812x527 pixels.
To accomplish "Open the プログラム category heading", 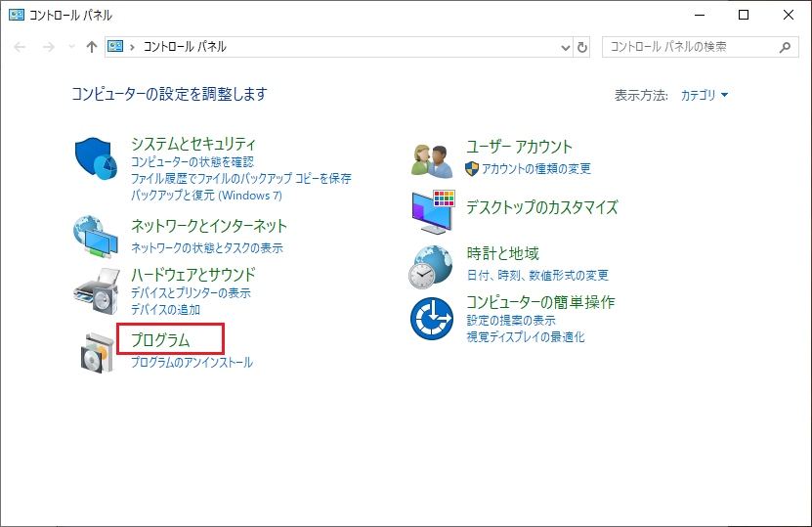I will (x=160, y=340).
